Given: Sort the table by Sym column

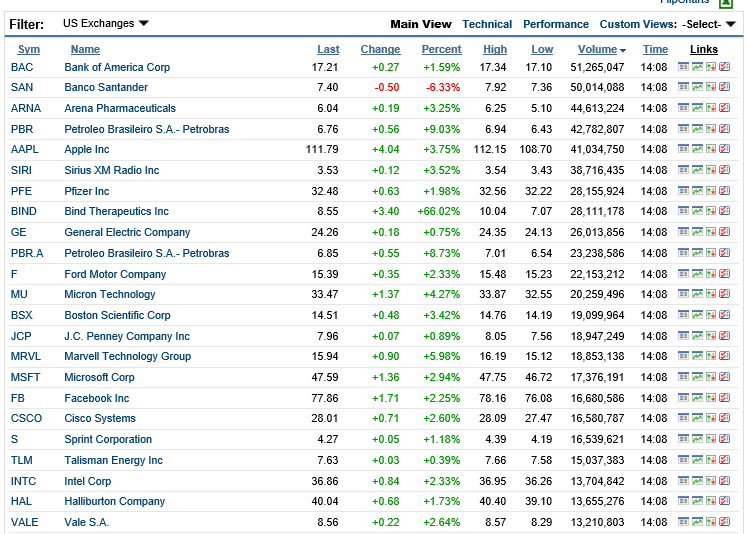Looking at the screenshot, I should pyautogui.click(x=29, y=49).
